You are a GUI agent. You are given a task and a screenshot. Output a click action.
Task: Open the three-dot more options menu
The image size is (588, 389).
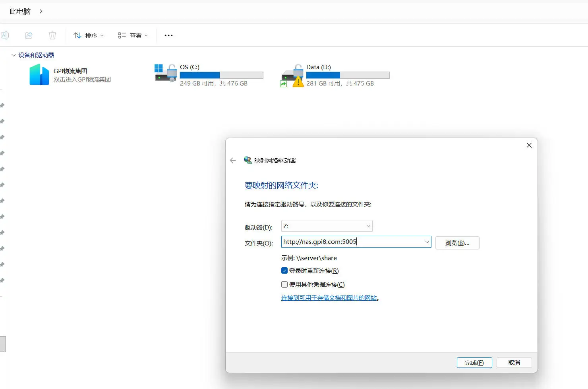168,35
